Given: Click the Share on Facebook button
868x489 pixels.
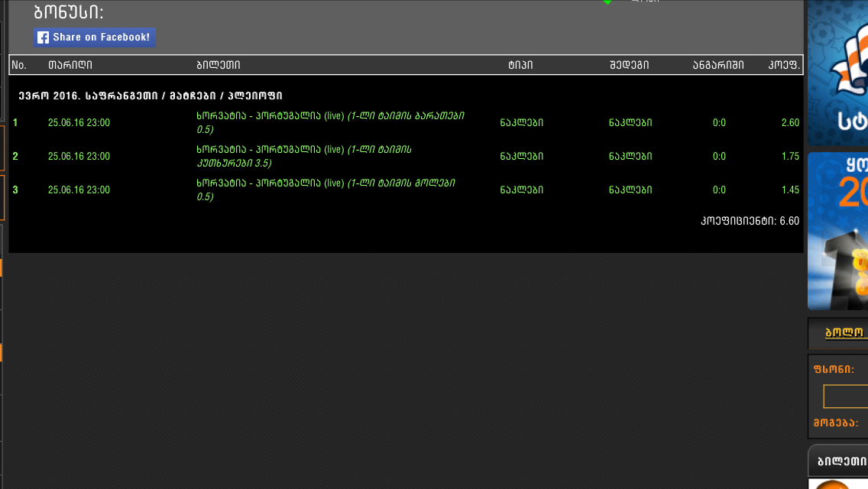Looking at the screenshot, I should (x=95, y=37).
